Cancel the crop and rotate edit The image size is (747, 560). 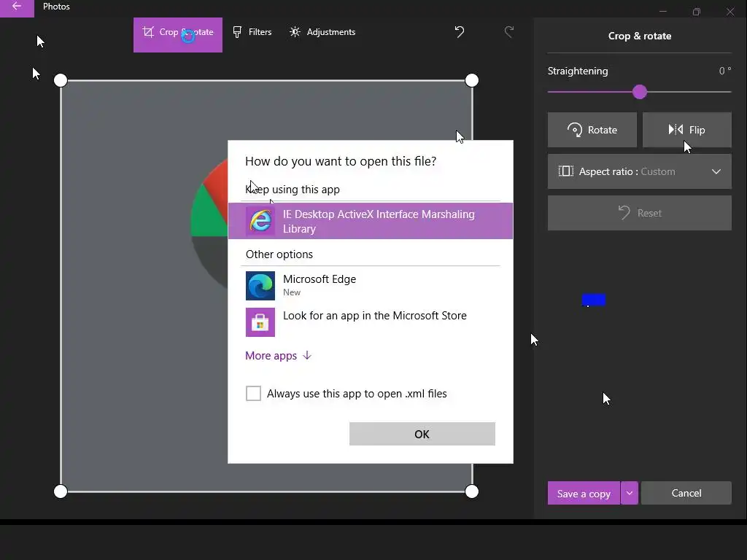(x=686, y=494)
